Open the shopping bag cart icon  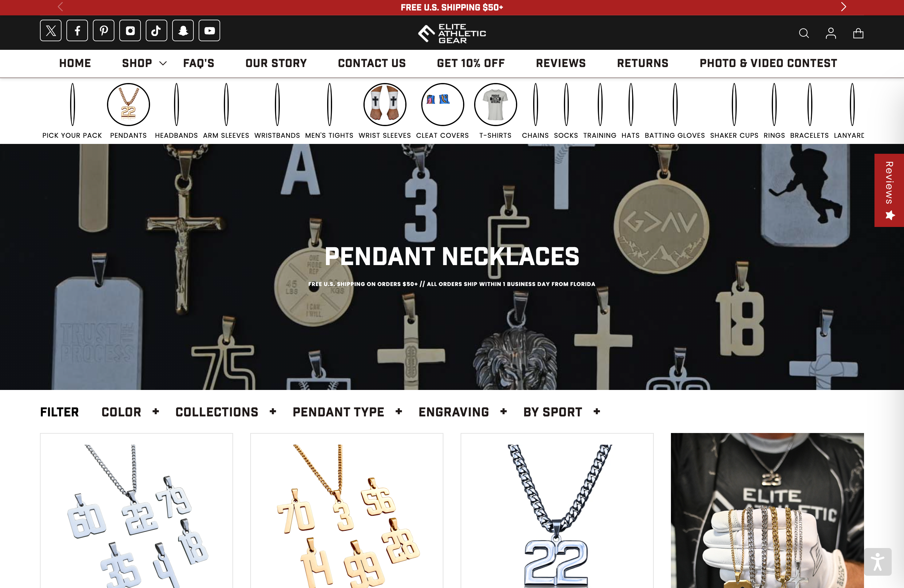tap(858, 34)
